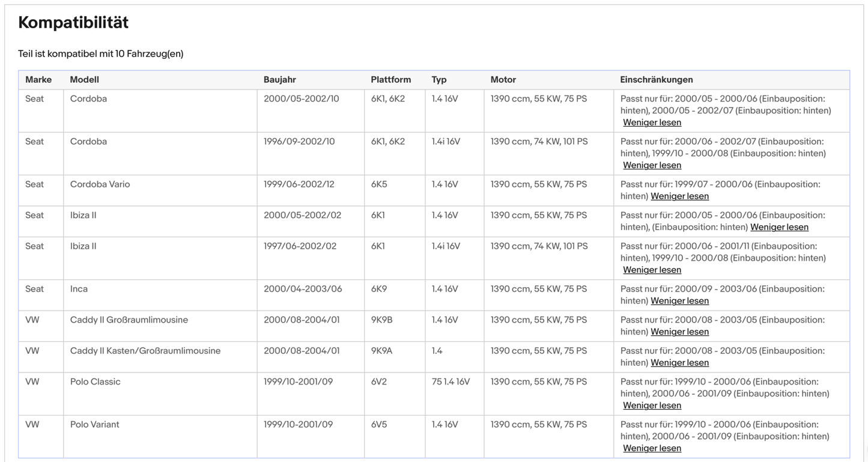
Task: Click 'Weniger lesen' for Seat Cordoba 55 KW
Action: tap(652, 123)
